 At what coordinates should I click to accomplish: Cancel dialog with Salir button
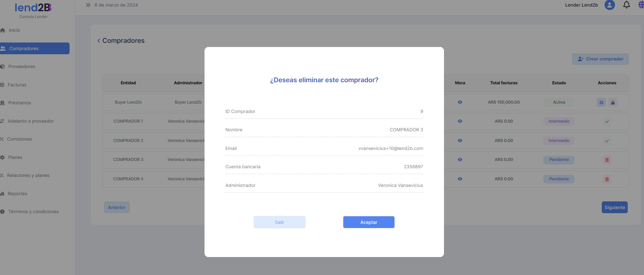(x=279, y=222)
